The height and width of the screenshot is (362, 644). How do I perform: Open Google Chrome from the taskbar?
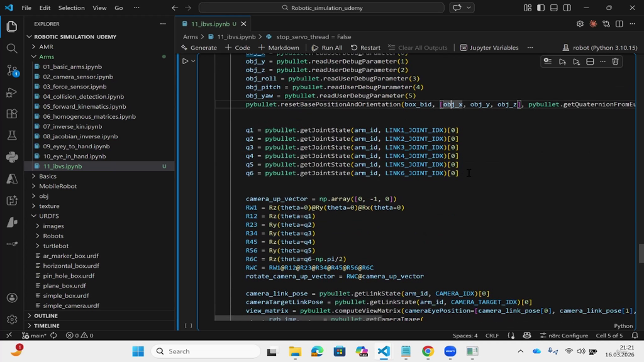(x=428, y=351)
